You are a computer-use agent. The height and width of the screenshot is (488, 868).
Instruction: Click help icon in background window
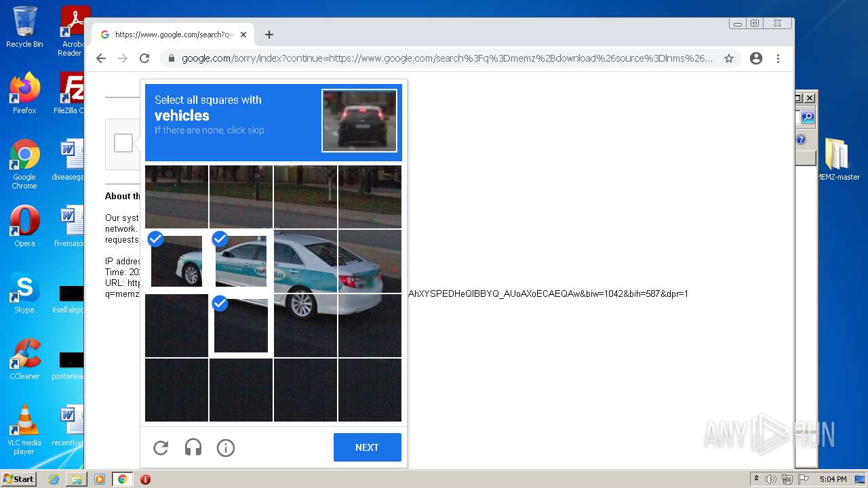pos(801,140)
